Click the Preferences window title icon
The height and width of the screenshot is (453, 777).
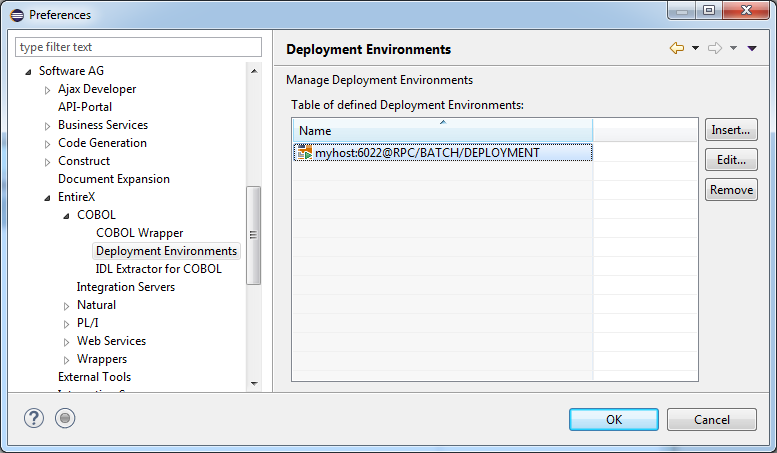17,15
